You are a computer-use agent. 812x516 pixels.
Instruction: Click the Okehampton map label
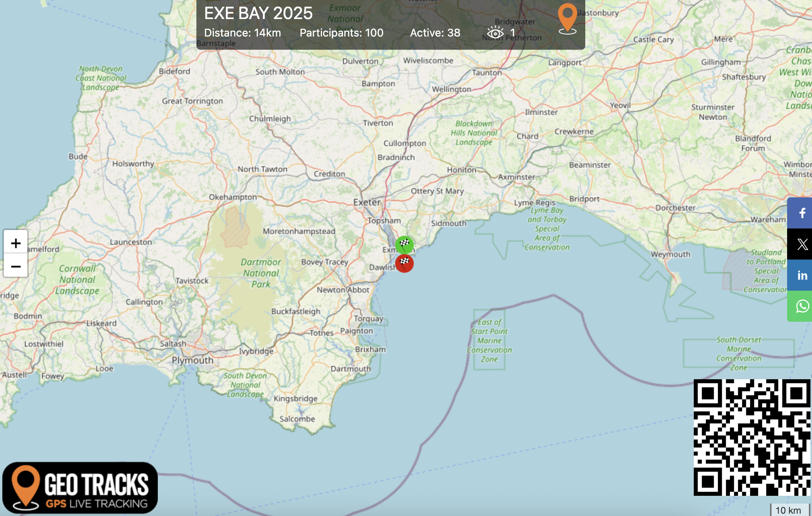[233, 197]
